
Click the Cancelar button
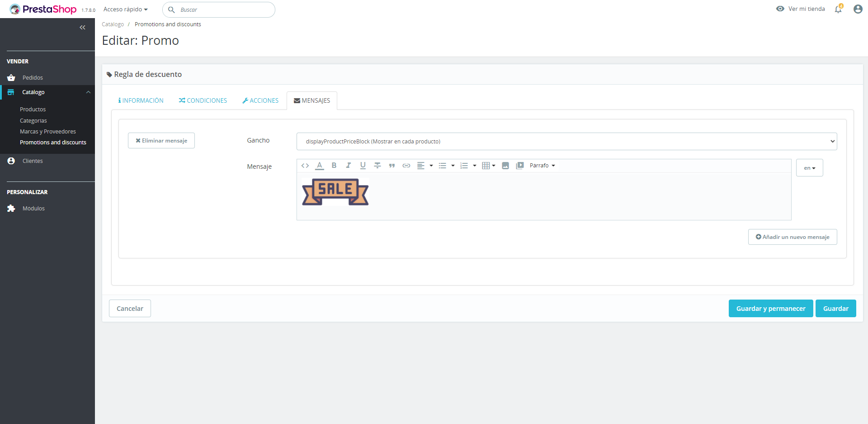point(130,309)
